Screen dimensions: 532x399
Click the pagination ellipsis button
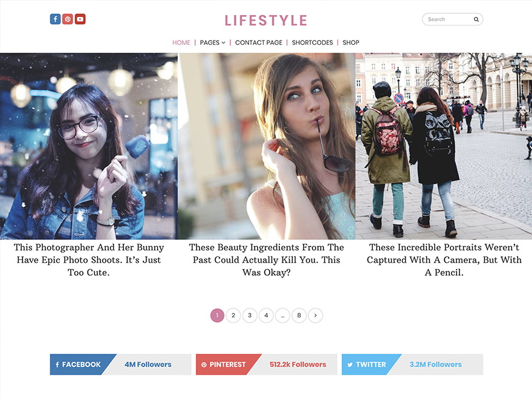click(x=283, y=315)
